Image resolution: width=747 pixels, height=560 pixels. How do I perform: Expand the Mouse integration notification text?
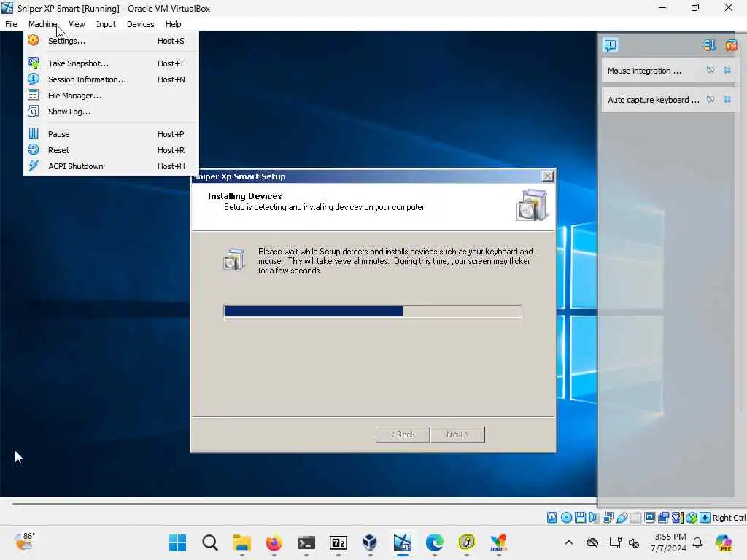644,71
